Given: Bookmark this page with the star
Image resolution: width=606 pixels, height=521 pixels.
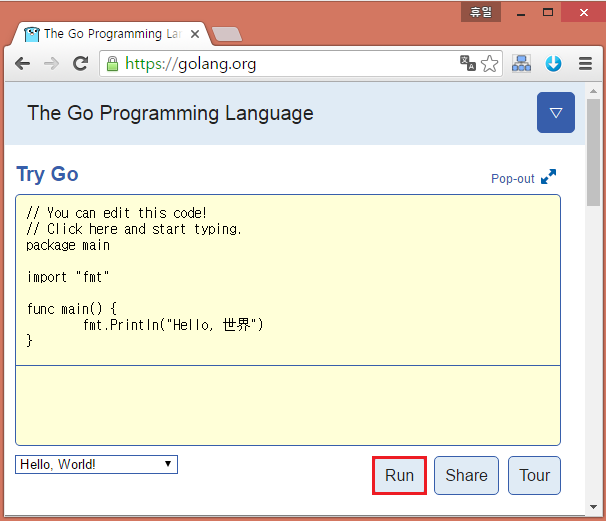Looking at the screenshot, I should pos(490,64).
